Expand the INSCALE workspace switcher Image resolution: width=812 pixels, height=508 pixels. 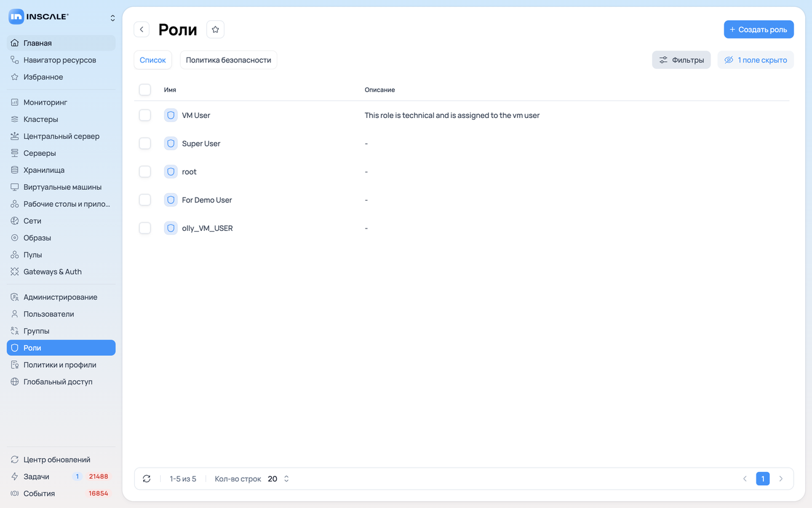click(113, 18)
